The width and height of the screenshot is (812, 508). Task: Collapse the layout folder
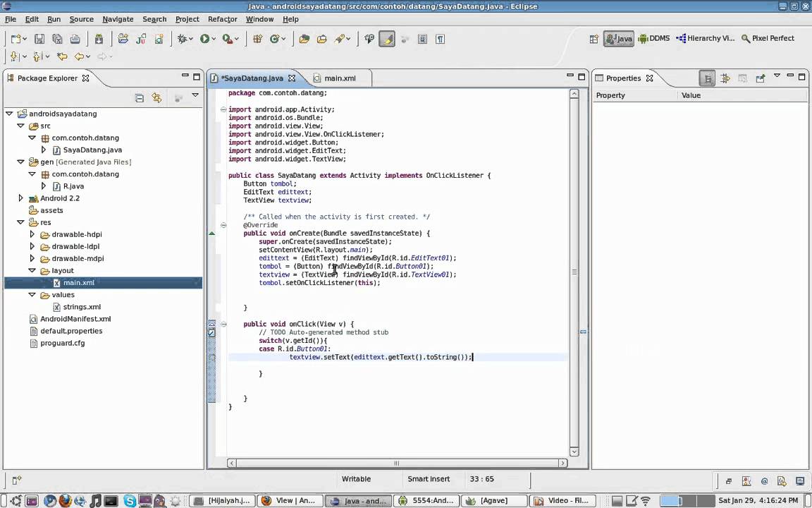click(x=32, y=271)
